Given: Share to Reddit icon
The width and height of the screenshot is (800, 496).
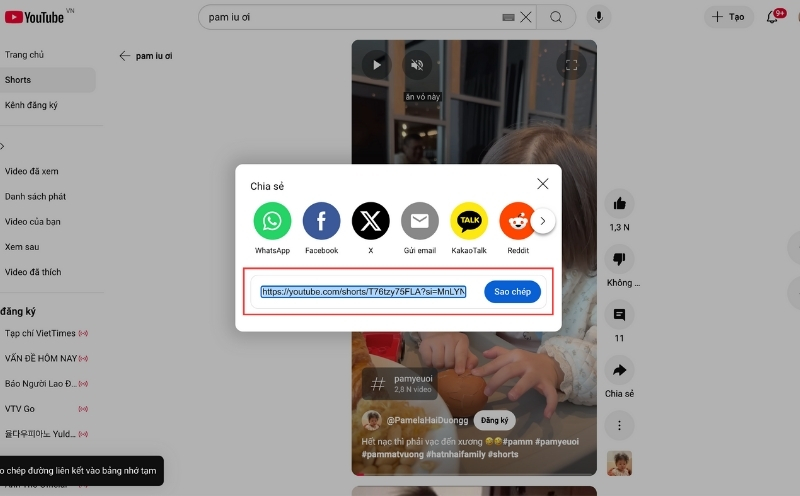Looking at the screenshot, I should point(517,221).
